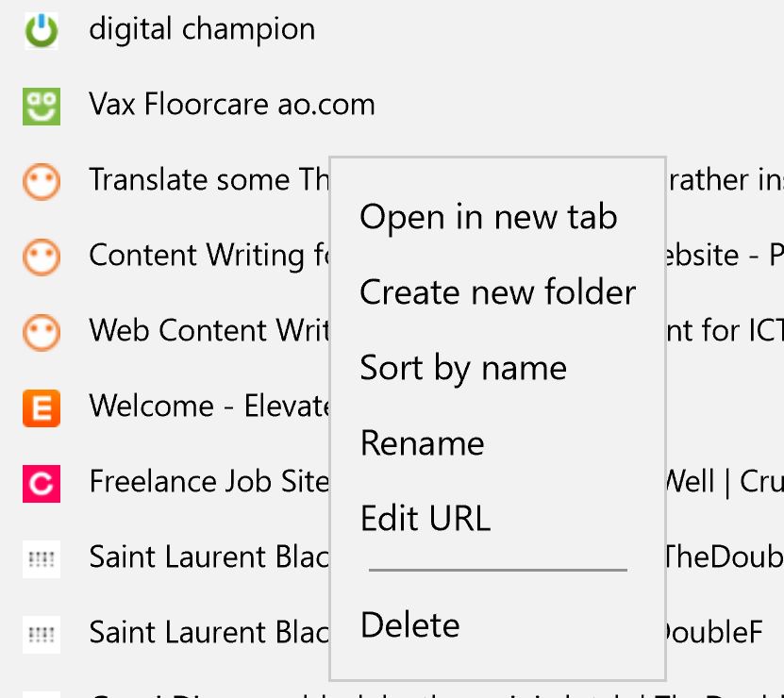Choose Open in new tab
Viewport: 784px width, 698px height.
tap(489, 218)
